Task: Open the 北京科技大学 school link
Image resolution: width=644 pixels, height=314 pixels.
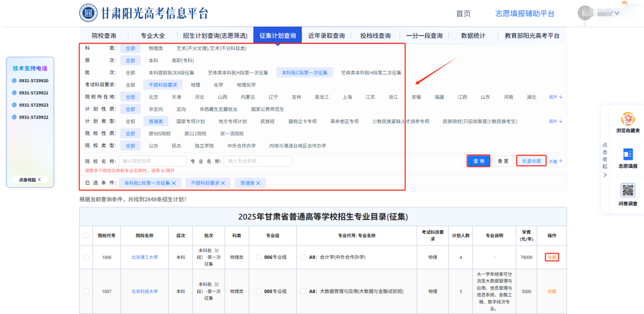Action: 144,291
